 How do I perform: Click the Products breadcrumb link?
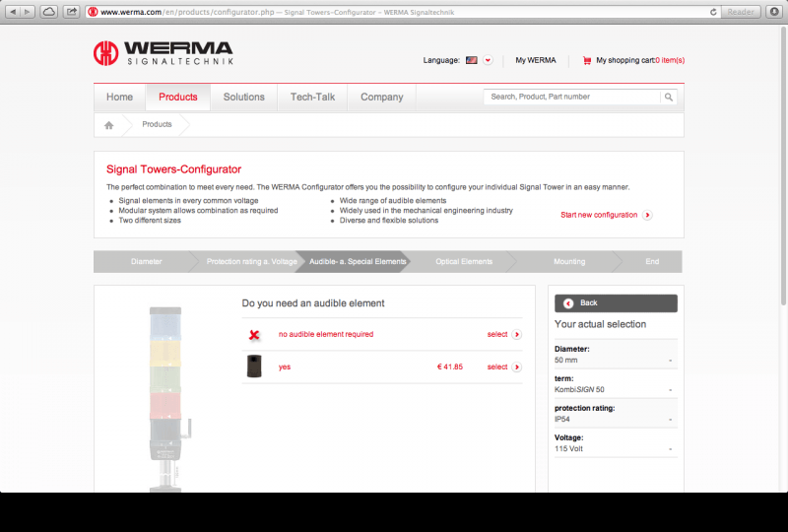point(157,124)
